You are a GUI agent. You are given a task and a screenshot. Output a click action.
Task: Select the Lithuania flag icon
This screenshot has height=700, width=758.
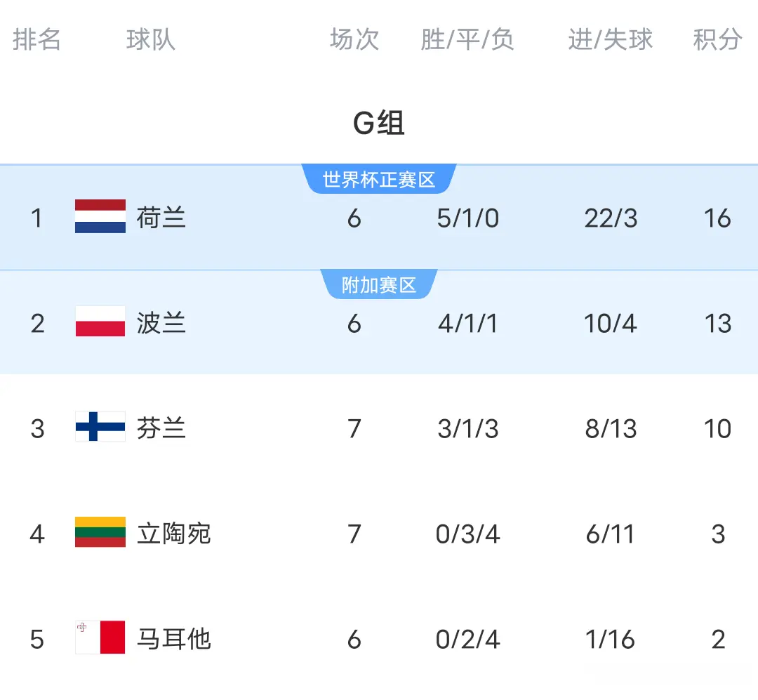pos(98,534)
